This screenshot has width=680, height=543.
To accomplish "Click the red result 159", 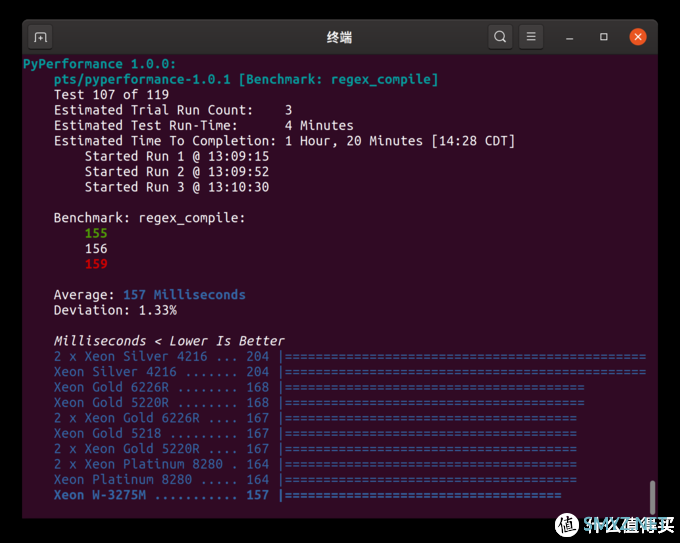I will pos(96,264).
